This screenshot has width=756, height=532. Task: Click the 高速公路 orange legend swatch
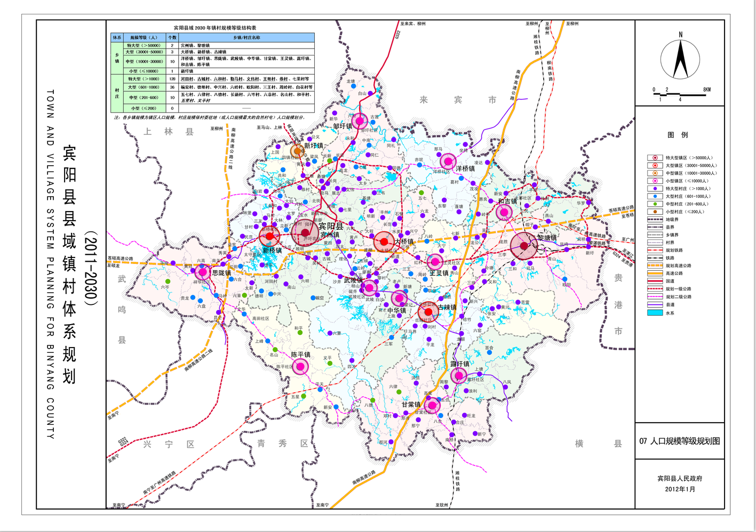tap(655, 273)
